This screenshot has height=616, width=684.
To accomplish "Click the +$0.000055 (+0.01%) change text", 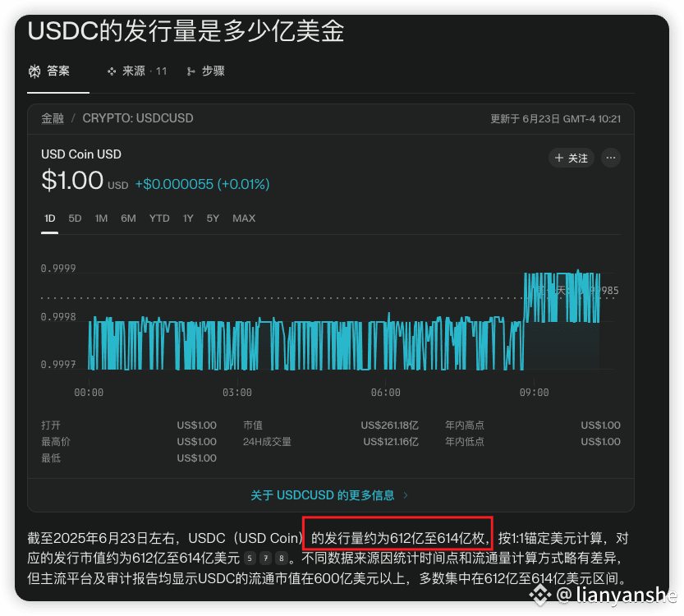I will (202, 184).
